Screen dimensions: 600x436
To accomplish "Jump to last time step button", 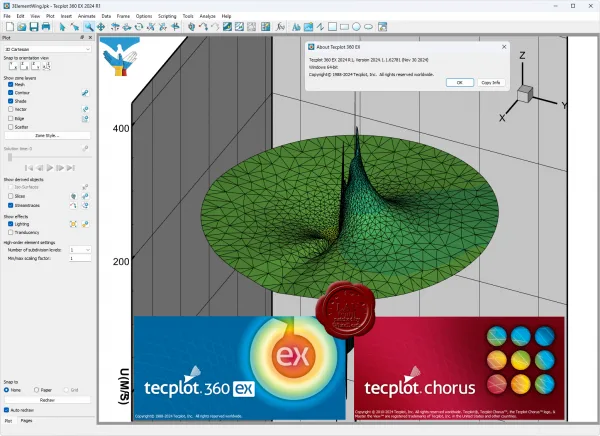I will [70, 168].
